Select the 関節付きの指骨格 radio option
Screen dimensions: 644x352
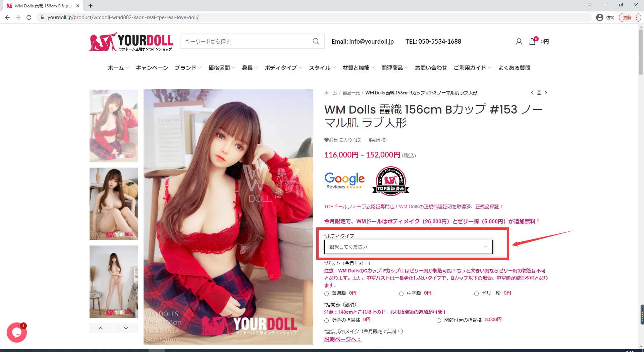(x=439, y=320)
